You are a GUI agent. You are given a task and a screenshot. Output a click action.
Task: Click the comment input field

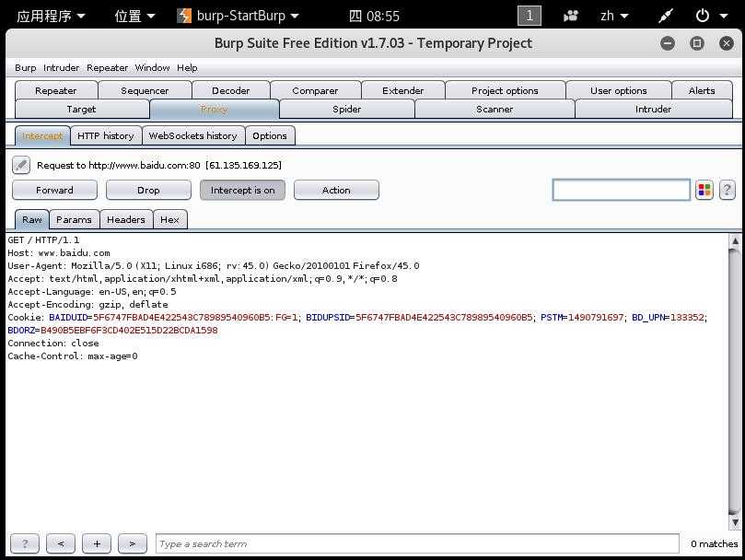click(621, 190)
